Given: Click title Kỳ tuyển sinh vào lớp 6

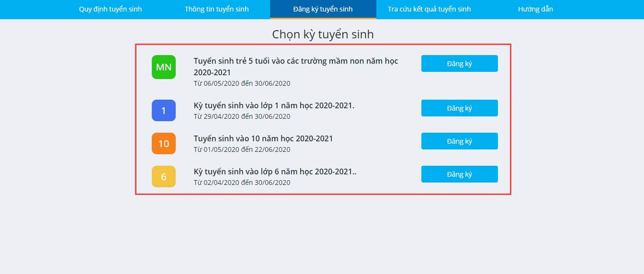Looking at the screenshot, I should click(275, 171).
